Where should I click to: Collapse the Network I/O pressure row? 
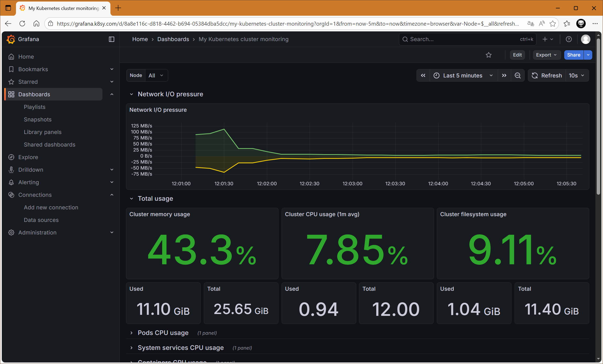[131, 94]
